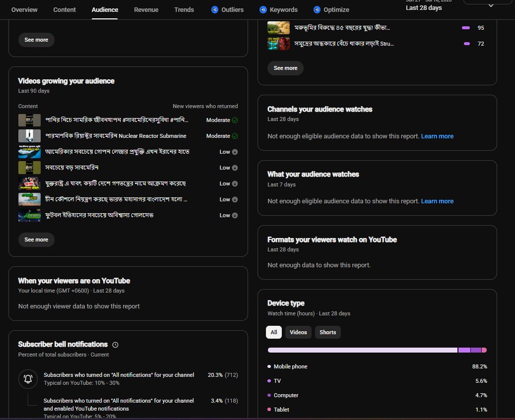
Task: Click the 20.3% (712) subscribers value
Action: coord(223,375)
